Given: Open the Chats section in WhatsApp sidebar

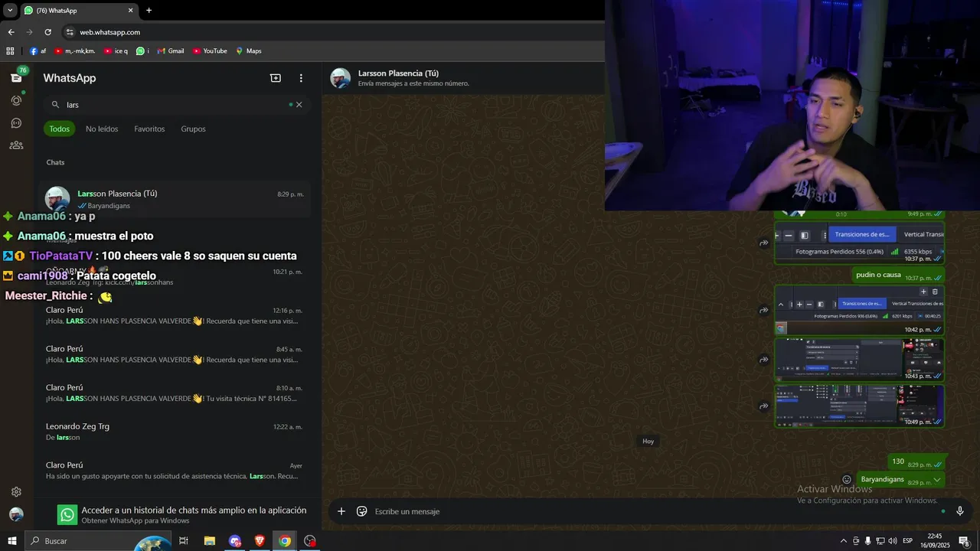Looking at the screenshot, I should tap(16, 77).
